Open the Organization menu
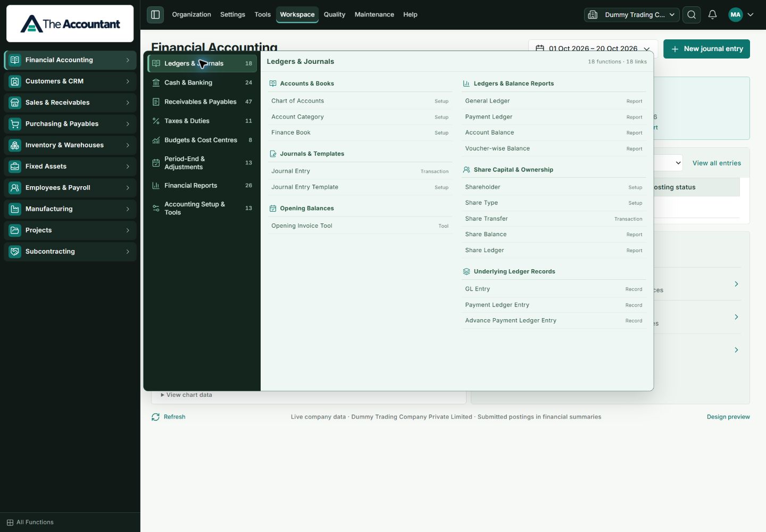 click(x=191, y=14)
